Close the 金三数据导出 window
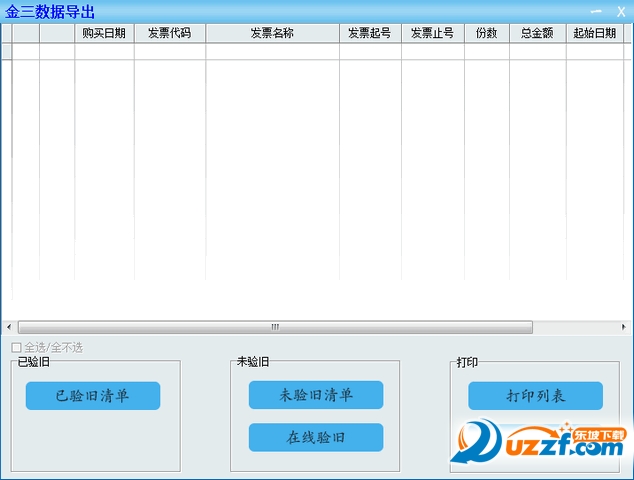This screenshot has height=480, width=634. click(x=621, y=11)
